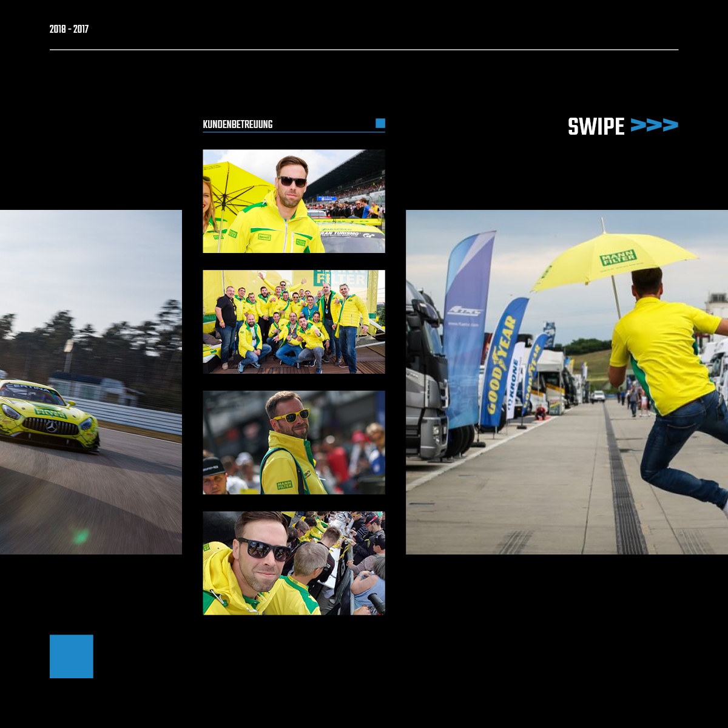
Task: Click the "2018 - 2017" year label
Action: 69,29
